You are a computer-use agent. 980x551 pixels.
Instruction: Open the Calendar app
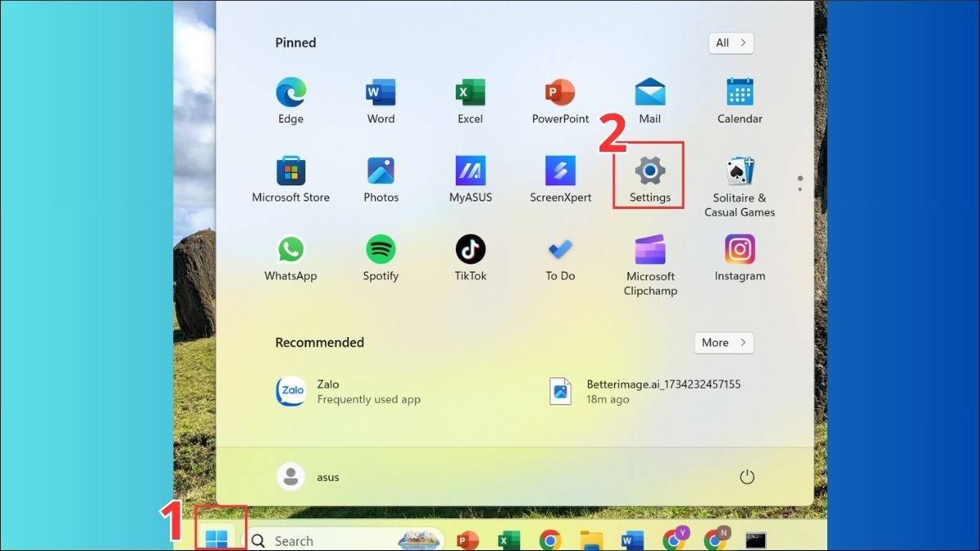click(x=740, y=101)
